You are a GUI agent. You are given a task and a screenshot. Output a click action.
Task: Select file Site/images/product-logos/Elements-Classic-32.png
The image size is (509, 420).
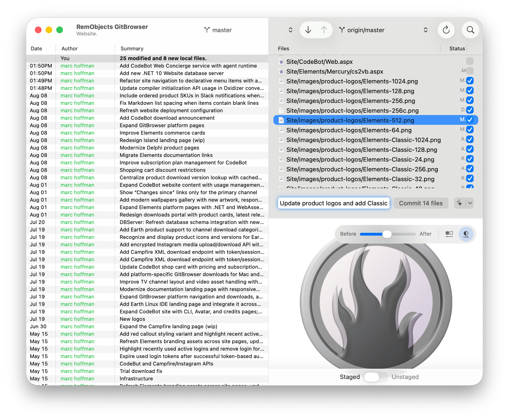pos(376,179)
